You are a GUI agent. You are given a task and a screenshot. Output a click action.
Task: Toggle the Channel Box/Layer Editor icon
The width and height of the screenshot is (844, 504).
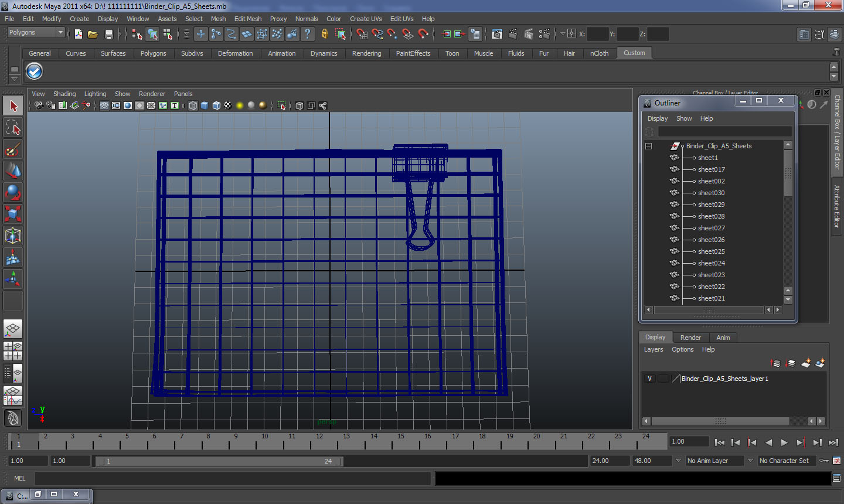pyautogui.click(x=835, y=35)
